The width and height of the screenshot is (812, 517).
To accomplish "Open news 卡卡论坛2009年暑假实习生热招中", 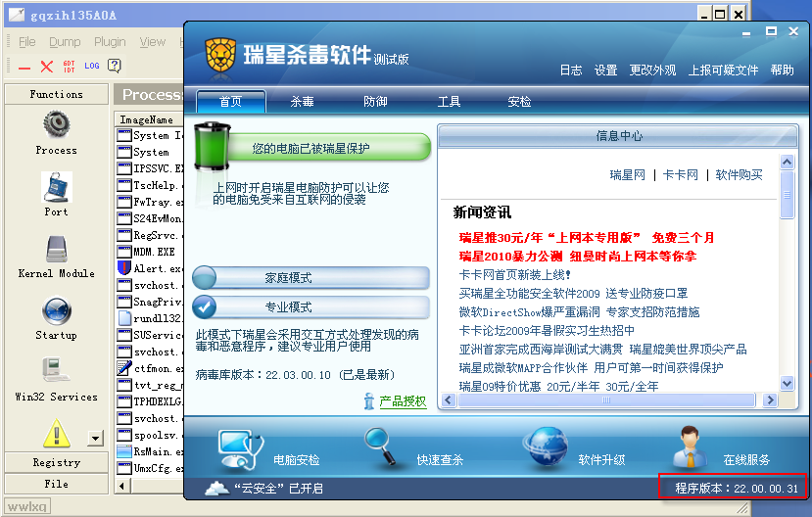I will click(x=547, y=331).
